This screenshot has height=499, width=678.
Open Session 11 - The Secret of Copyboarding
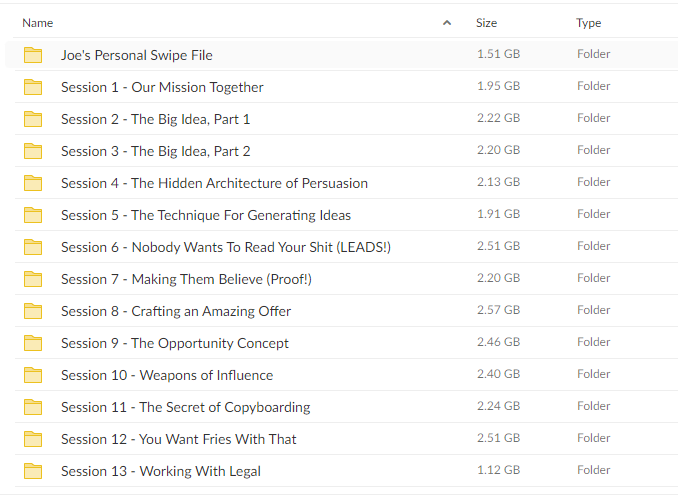[x=185, y=407]
